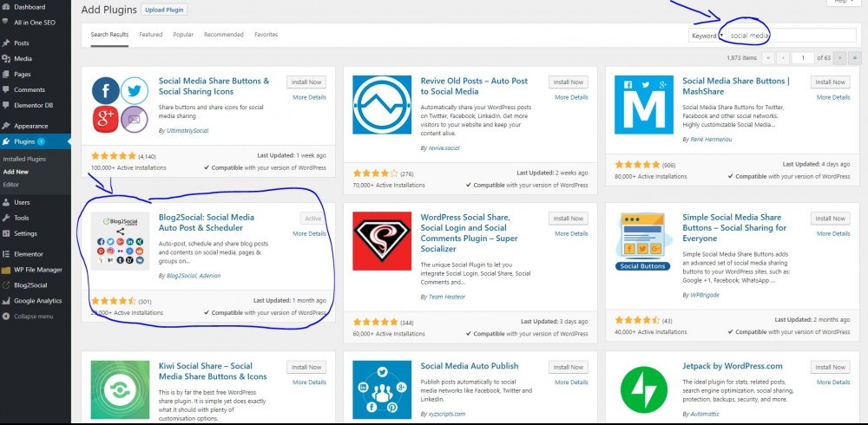This screenshot has width=868, height=425.
Task: Click the Elementor icon in sidebar
Action: coord(5,254)
